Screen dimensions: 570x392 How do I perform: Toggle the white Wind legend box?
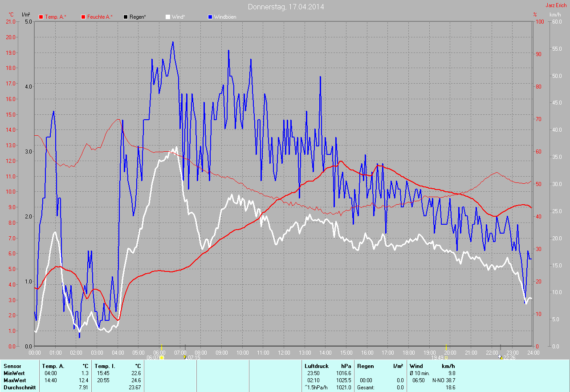point(168,17)
